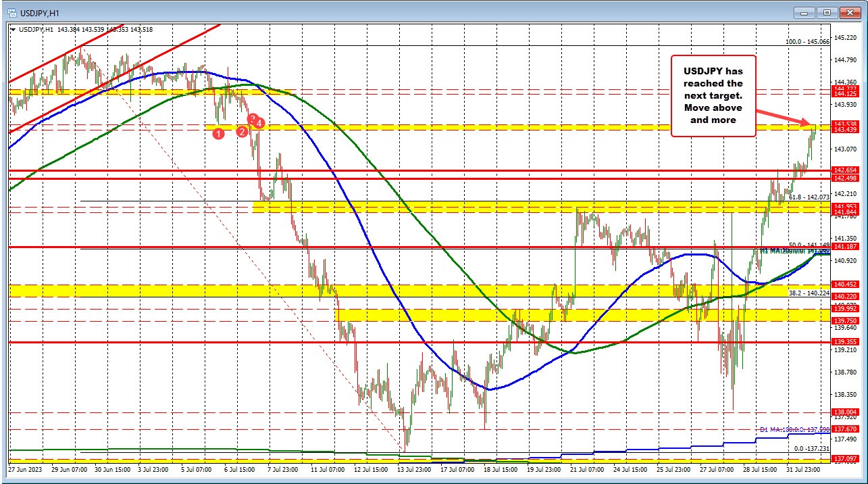Click red numbered marker 2 on the chart

click(241, 132)
